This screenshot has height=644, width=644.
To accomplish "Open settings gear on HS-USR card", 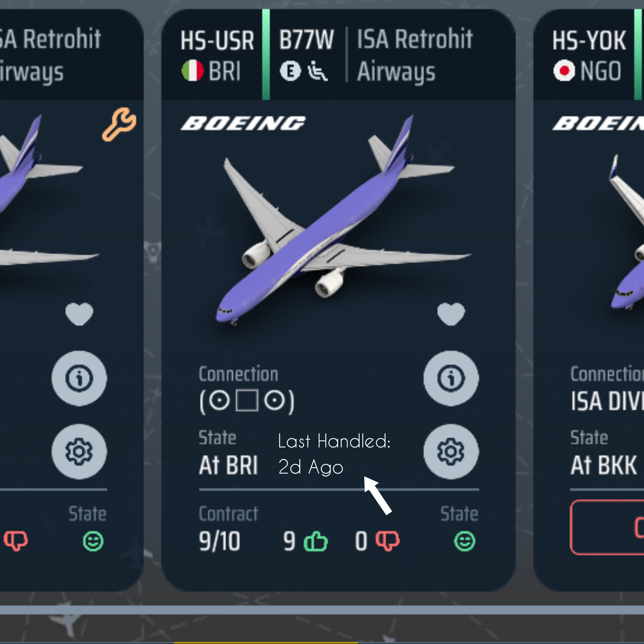I will pyautogui.click(x=451, y=451).
